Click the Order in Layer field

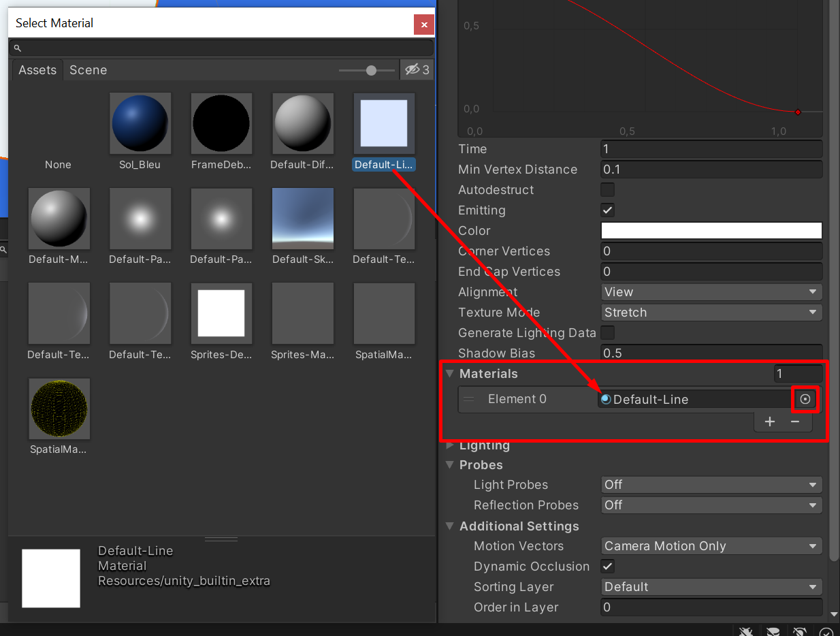click(711, 607)
